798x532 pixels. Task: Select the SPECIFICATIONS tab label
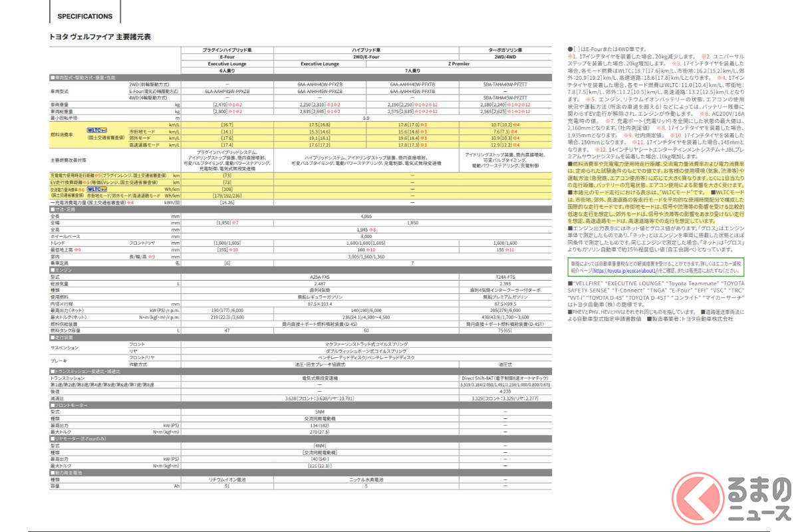(x=84, y=16)
